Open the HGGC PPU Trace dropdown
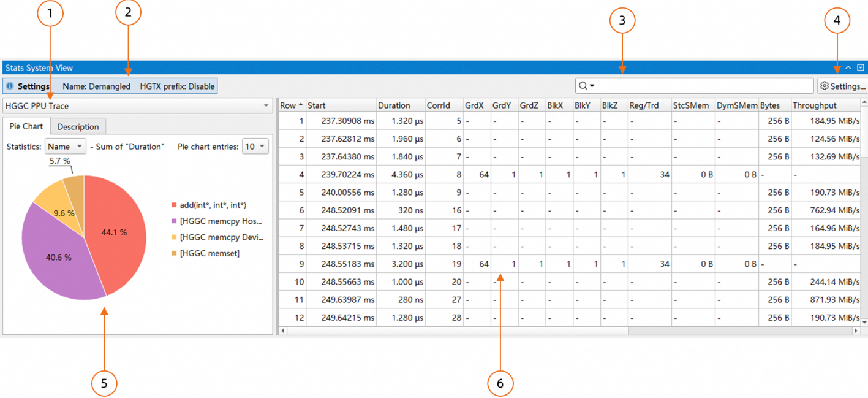 pyautogui.click(x=137, y=105)
